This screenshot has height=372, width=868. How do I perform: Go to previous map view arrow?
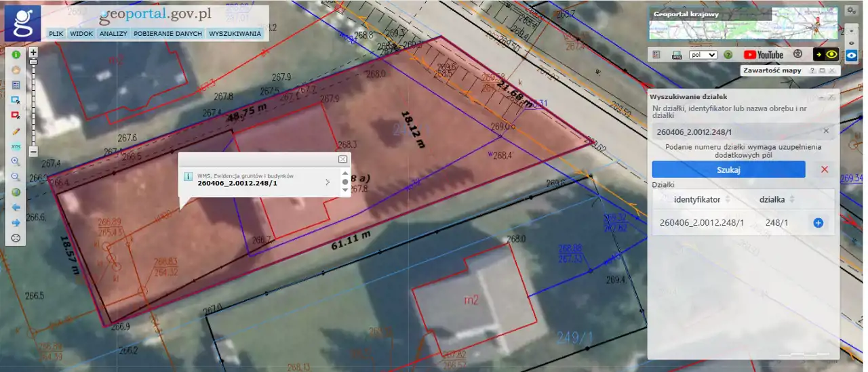coord(15,207)
